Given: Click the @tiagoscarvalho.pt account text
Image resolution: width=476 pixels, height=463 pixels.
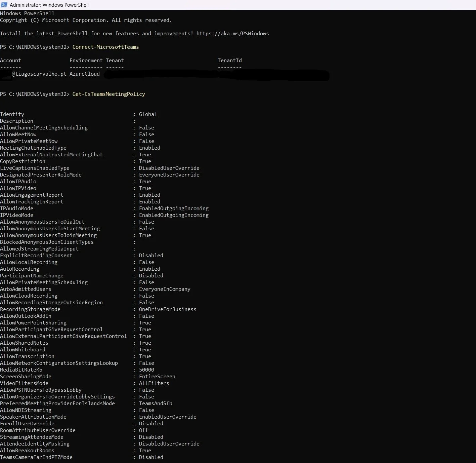Looking at the screenshot, I should coord(39,74).
